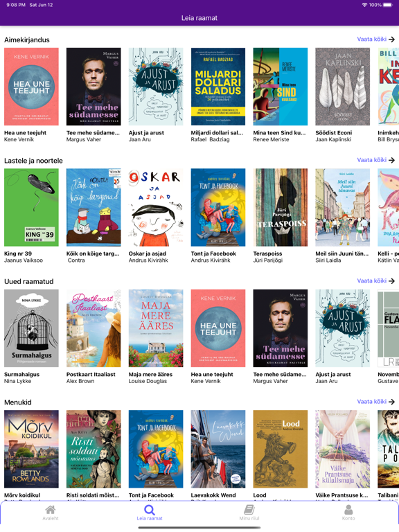This screenshot has height=532, width=399.
Task: Click the Söödist Econi title text
Action: pos(333,133)
